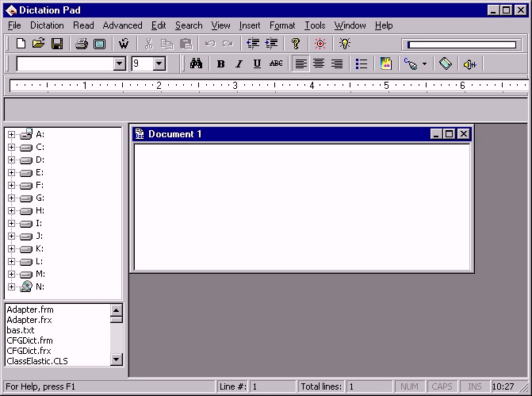Image resolution: width=532 pixels, height=396 pixels.
Task: Click the question mark help icon
Action: (296, 44)
